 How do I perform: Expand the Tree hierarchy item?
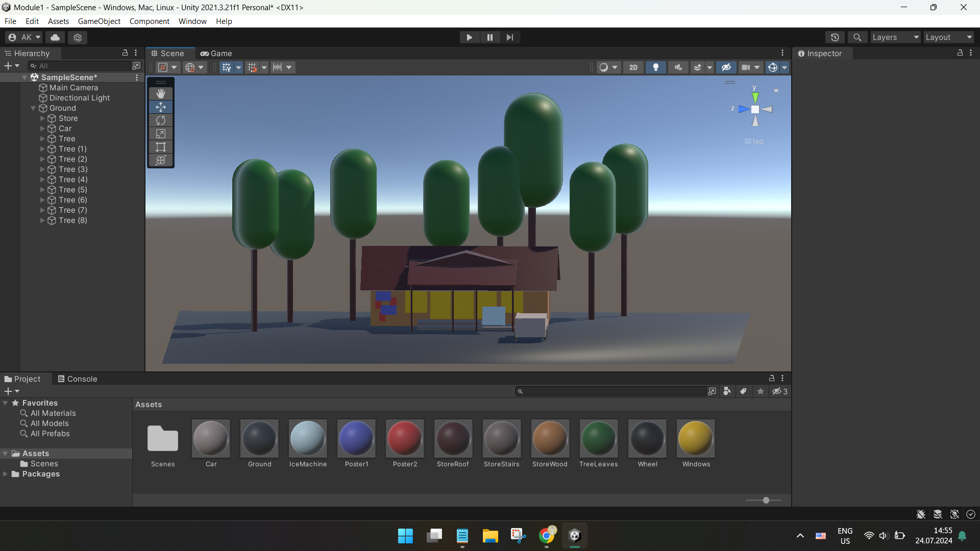[42, 139]
